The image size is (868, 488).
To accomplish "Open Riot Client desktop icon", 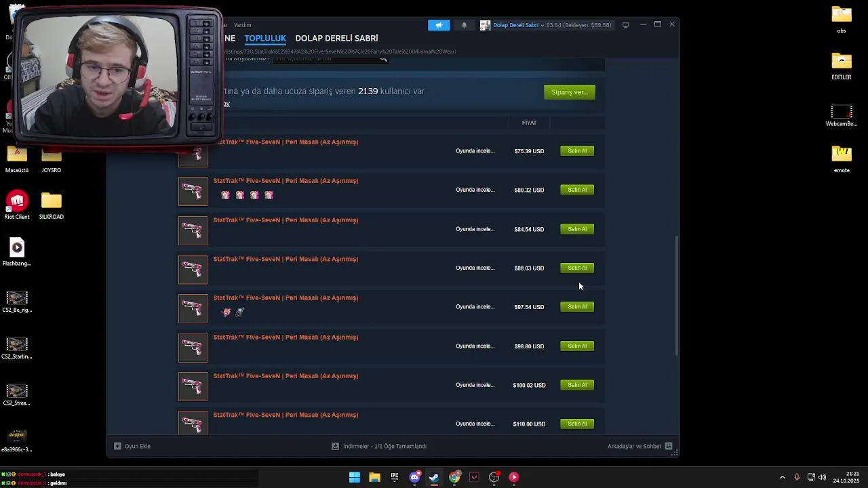I will 17,205.
